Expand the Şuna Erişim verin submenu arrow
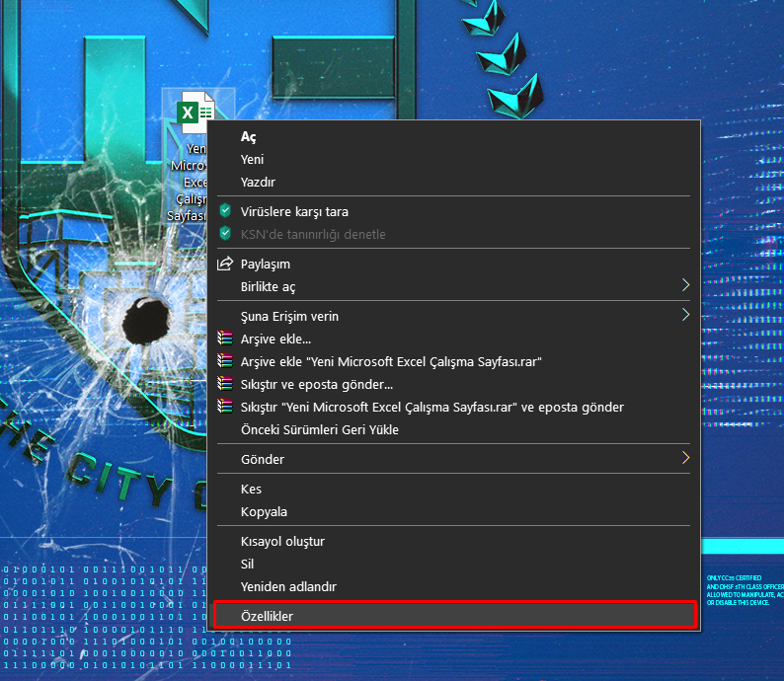 point(685,316)
